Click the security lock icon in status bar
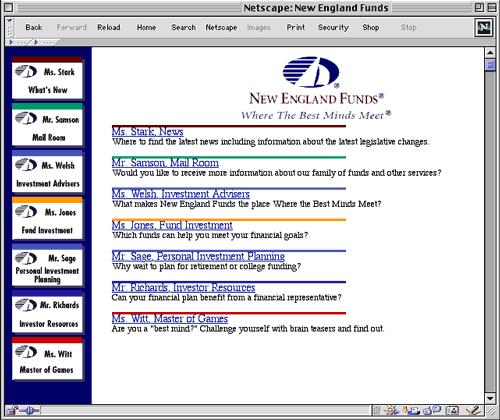 [12, 410]
